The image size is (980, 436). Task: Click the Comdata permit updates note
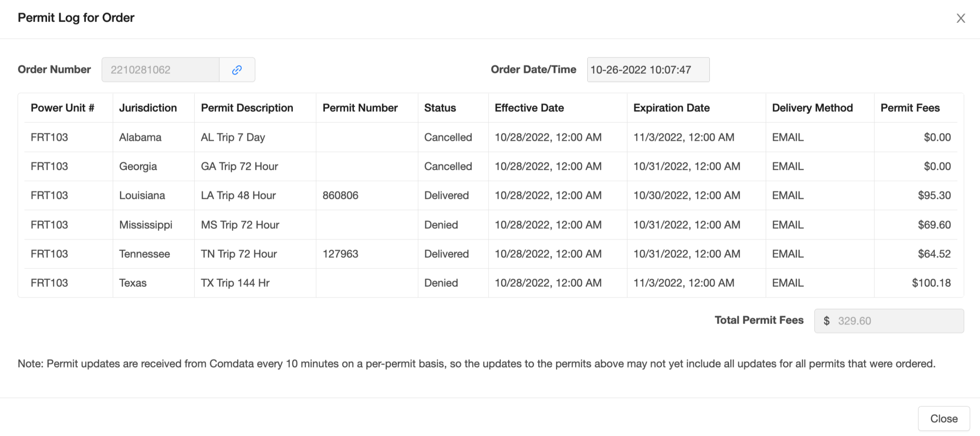(x=476, y=364)
